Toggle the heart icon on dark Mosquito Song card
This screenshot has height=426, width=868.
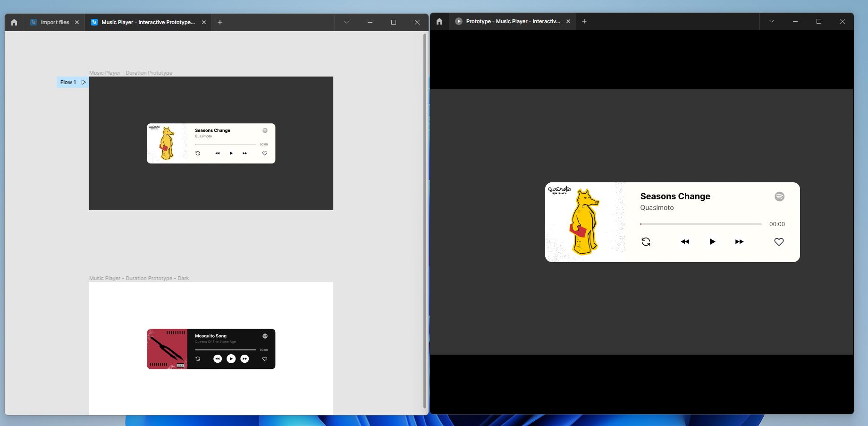[265, 359]
